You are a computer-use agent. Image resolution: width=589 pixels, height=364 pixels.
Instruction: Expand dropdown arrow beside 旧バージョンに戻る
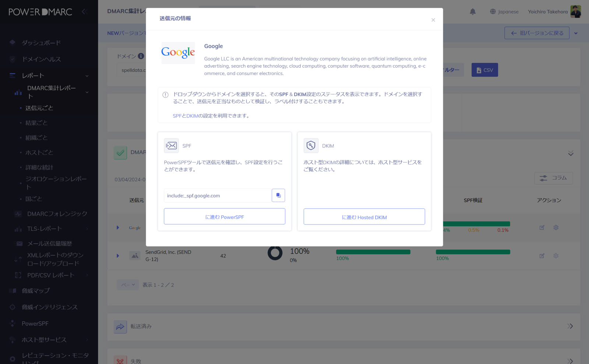coord(576,33)
